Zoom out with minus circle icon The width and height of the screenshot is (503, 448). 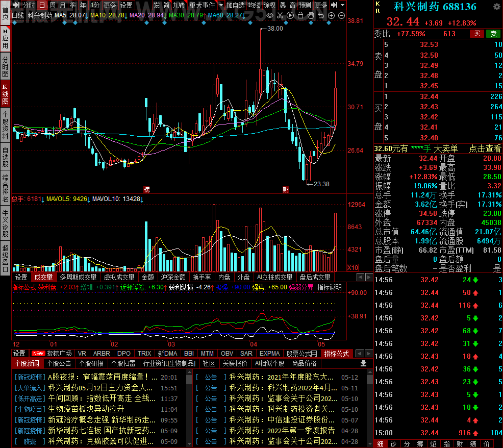click(x=342, y=15)
